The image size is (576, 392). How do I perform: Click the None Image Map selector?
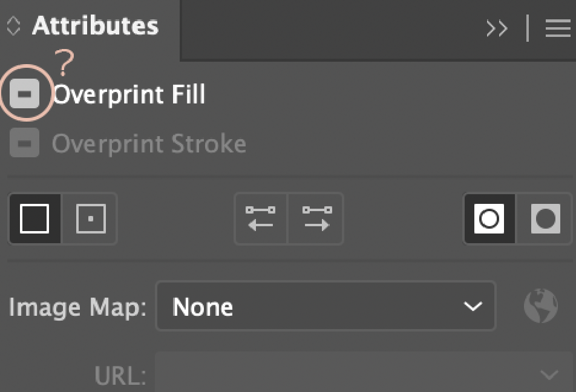pos(326,306)
